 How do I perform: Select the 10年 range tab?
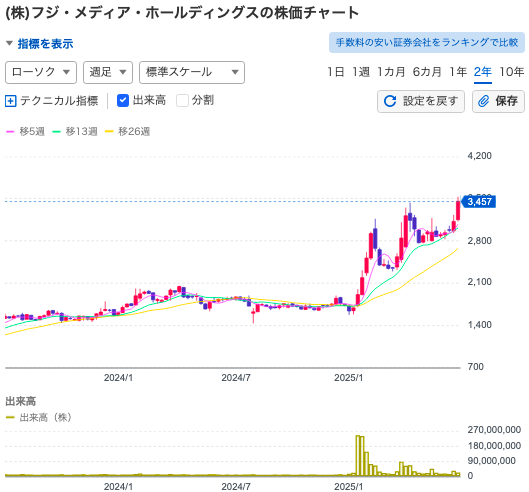[511, 72]
